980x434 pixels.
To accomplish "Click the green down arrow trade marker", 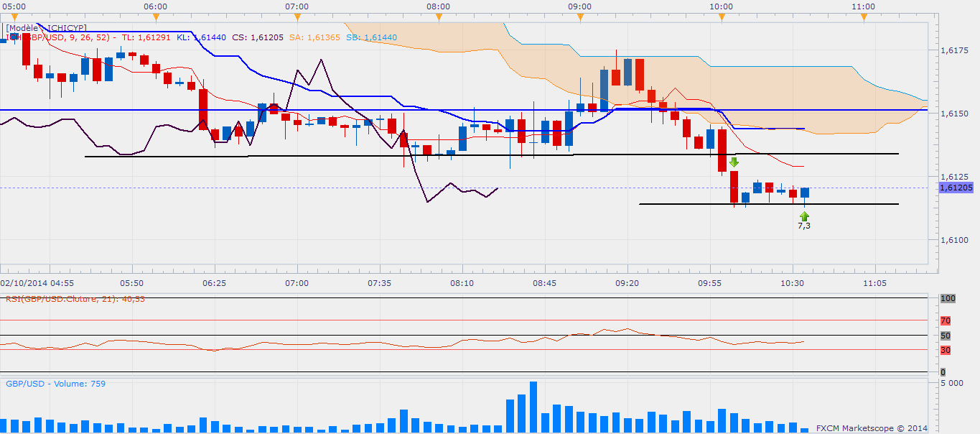I will point(734,163).
